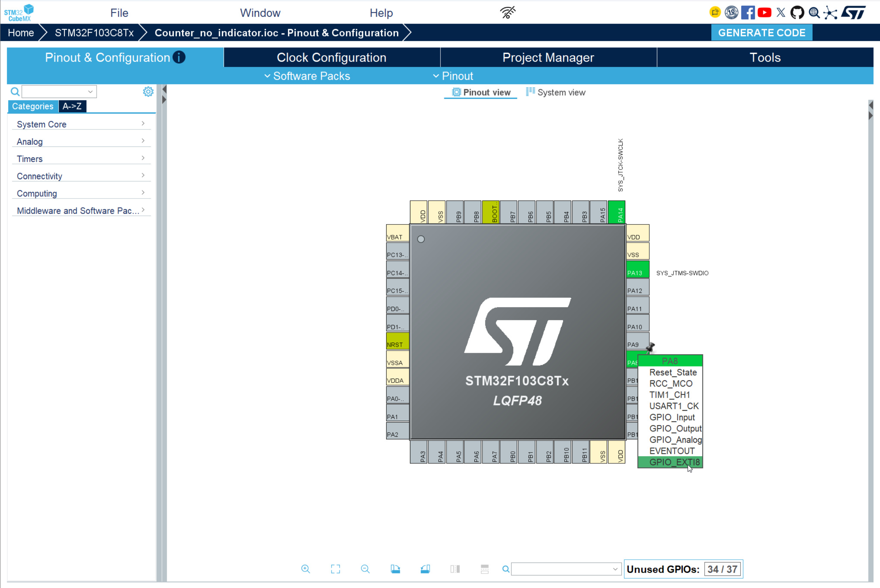The width and height of the screenshot is (880, 588).
Task: Click the 10-year anniversary badge icon
Action: point(731,12)
